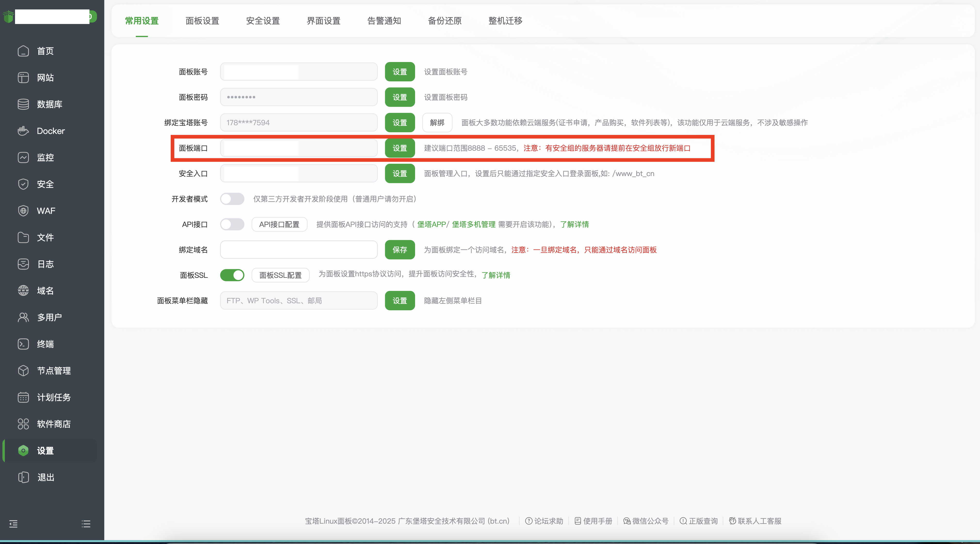
Task: Click the 绑定域名 input field
Action: (299, 250)
